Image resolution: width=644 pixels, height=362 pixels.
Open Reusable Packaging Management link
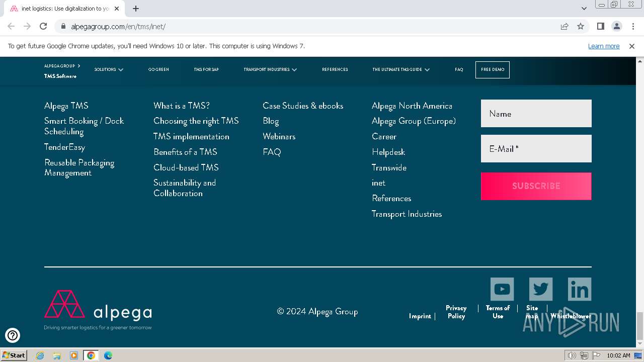click(79, 168)
